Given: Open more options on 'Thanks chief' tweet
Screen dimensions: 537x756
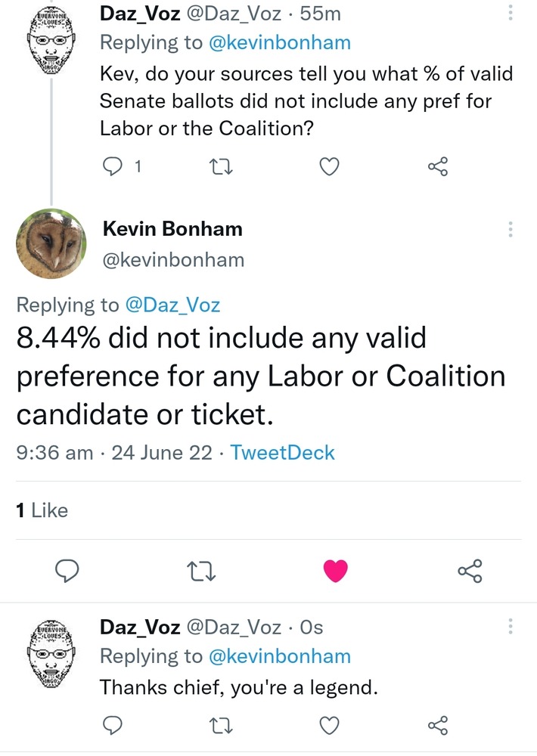Looking at the screenshot, I should [x=511, y=627].
